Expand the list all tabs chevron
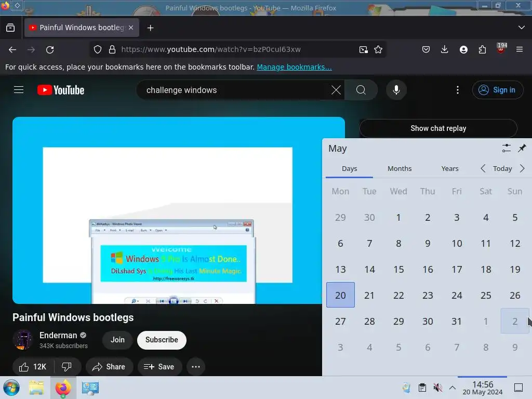This screenshot has width=532, height=399. pos(522,28)
